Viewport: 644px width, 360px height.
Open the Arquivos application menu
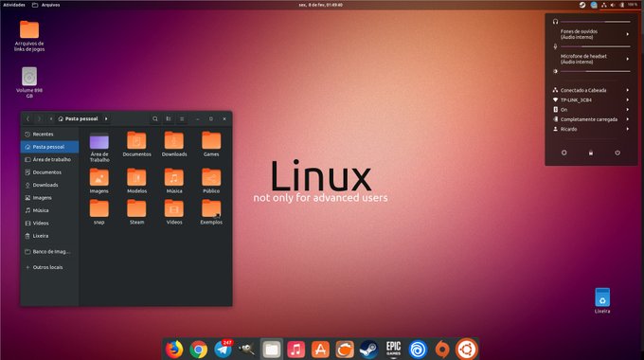click(x=46, y=5)
